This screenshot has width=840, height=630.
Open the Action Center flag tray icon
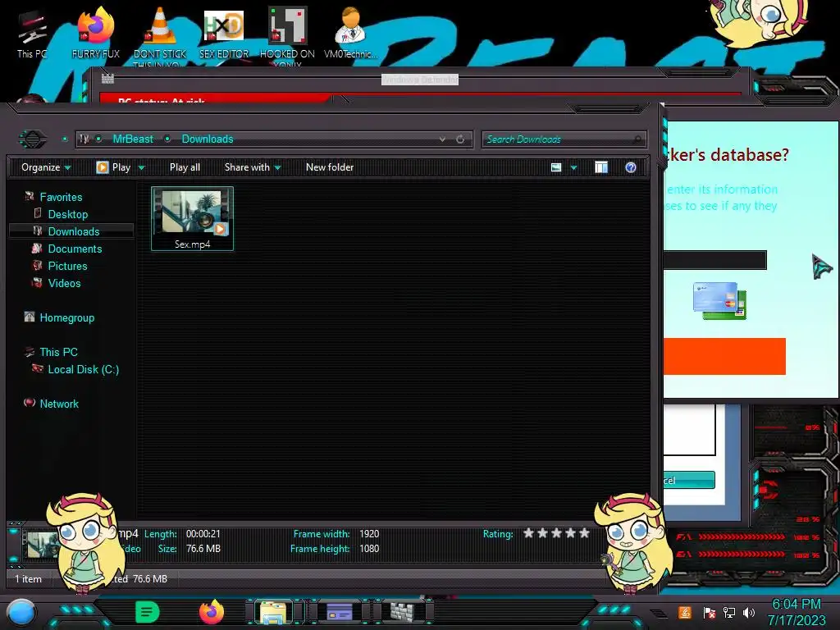point(709,612)
